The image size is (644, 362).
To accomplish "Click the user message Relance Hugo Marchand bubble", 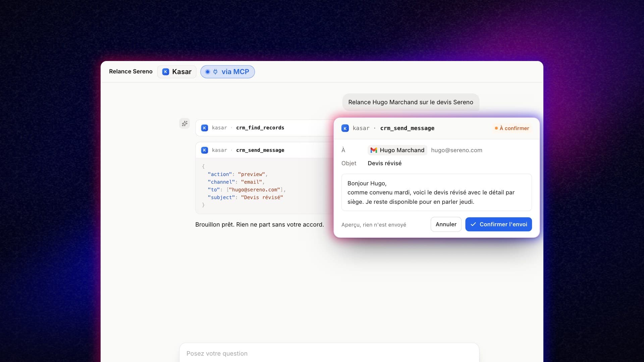I will coord(411,102).
